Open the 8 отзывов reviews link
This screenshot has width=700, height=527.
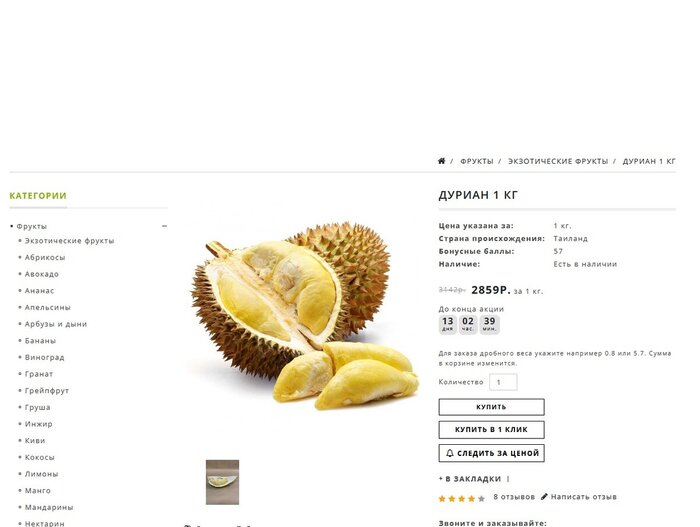[514, 497]
